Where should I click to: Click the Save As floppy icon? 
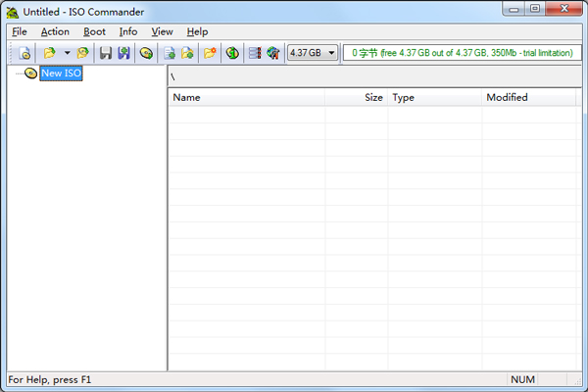coord(123,53)
